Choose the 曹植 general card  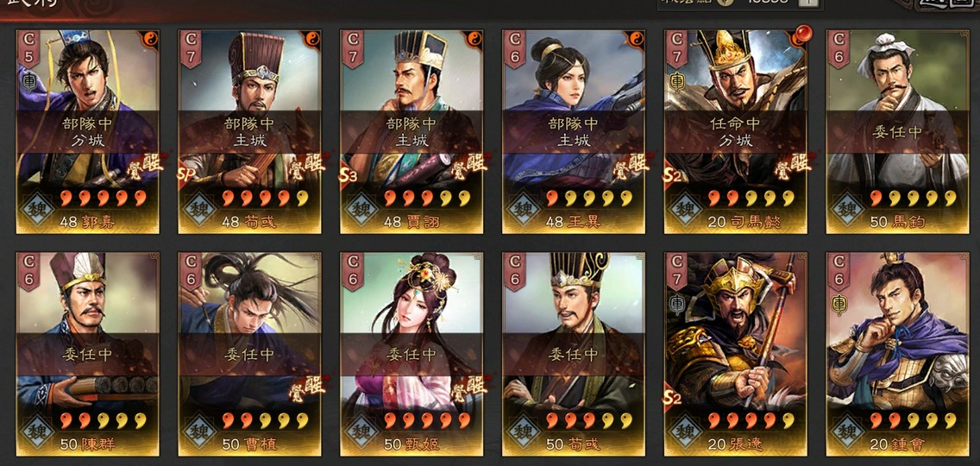(x=249, y=354)
